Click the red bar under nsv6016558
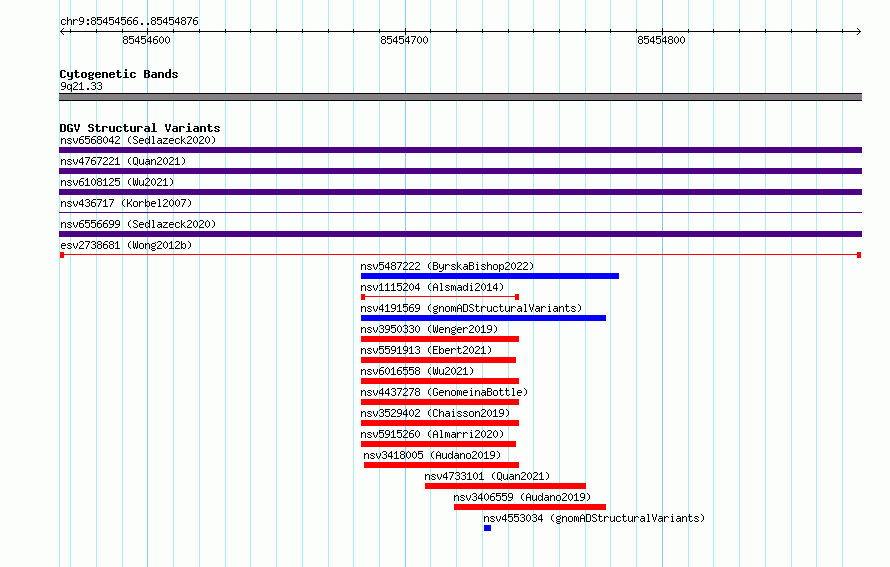The height and width of the screenshot is (567, 890). tap(440, 381)
